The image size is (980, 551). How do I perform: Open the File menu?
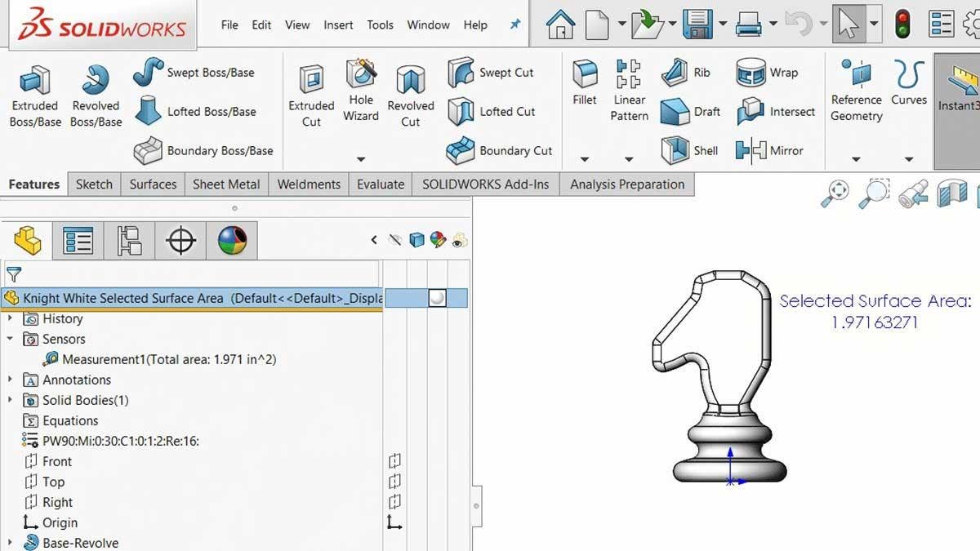click(229, 24)
